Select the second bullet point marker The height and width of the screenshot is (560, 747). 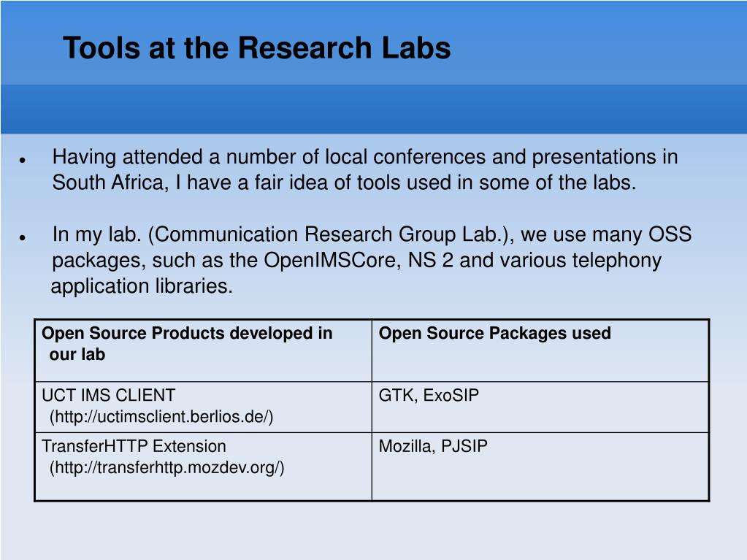pyautogui.click(x=23, y=237)
